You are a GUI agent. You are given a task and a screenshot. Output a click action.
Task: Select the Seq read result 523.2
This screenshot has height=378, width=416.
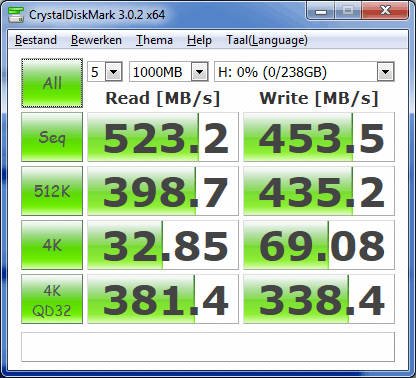click(163, 137)
